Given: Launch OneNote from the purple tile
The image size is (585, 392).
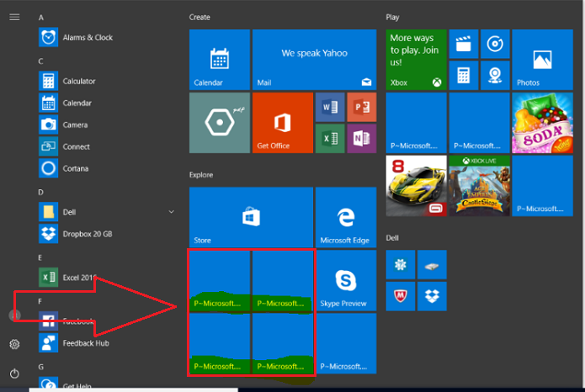Looking at the screenshot, I should (361, 139).
